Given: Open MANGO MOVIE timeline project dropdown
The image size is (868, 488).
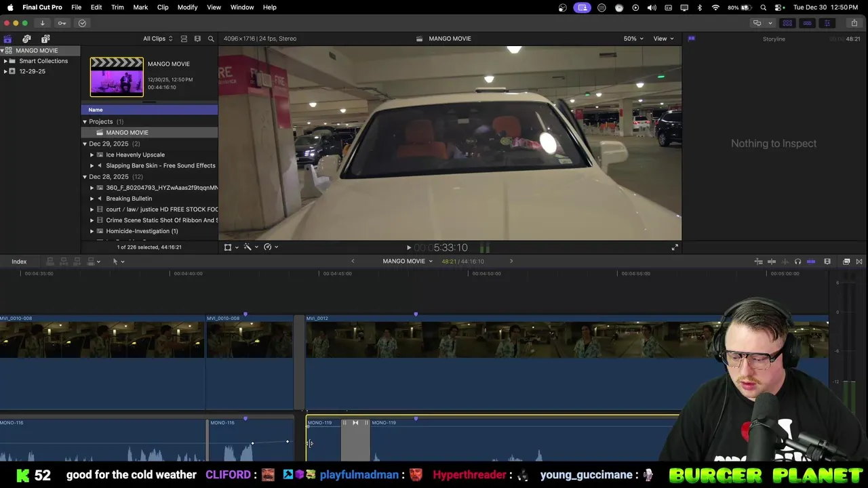Looking at the screenshot, I should click(x=408, y=262).
